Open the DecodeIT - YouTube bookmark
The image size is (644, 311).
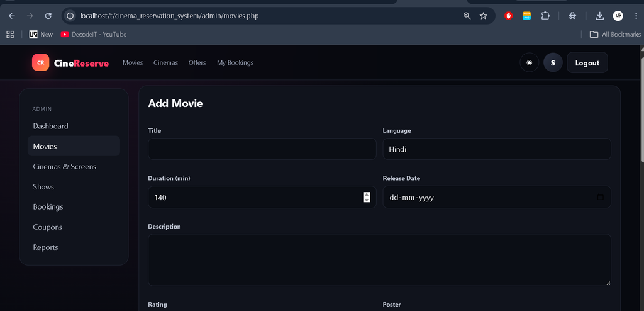(94, 35)
